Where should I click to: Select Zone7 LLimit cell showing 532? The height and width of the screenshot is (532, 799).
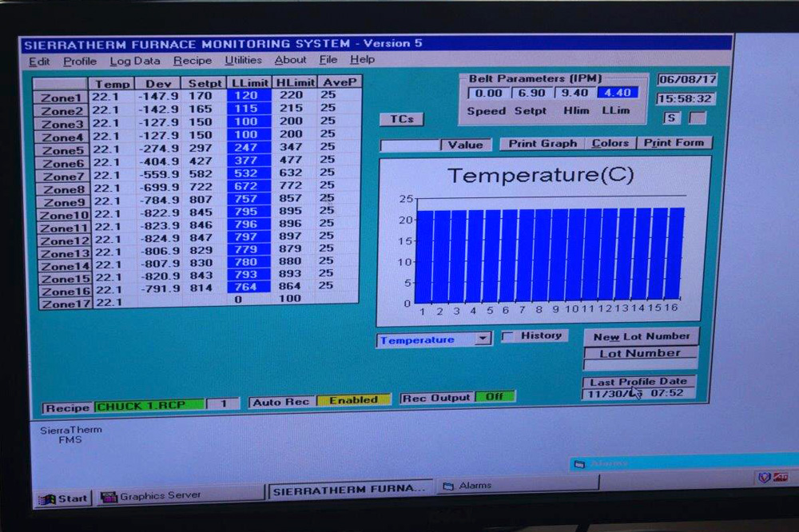click(x=248, y=173)
